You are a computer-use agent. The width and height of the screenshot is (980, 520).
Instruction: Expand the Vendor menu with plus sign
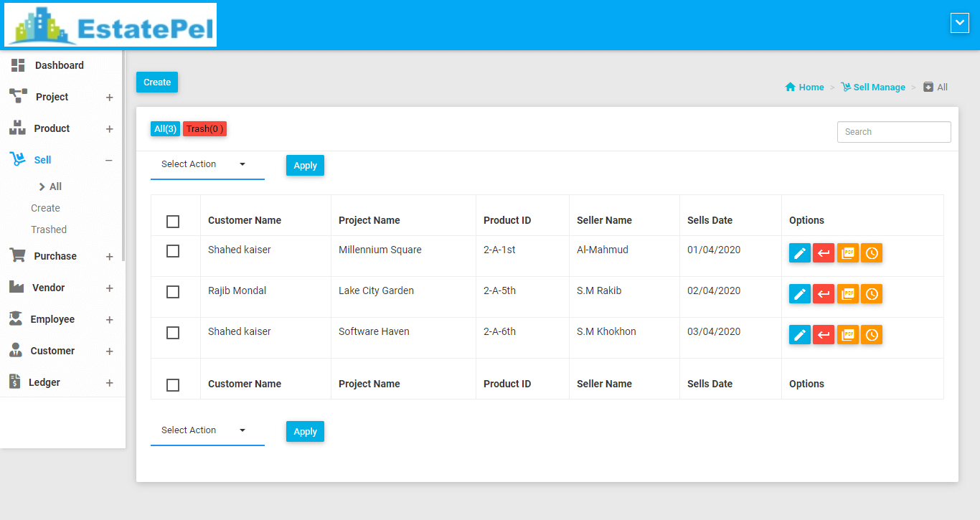click(x=109, y=288)
